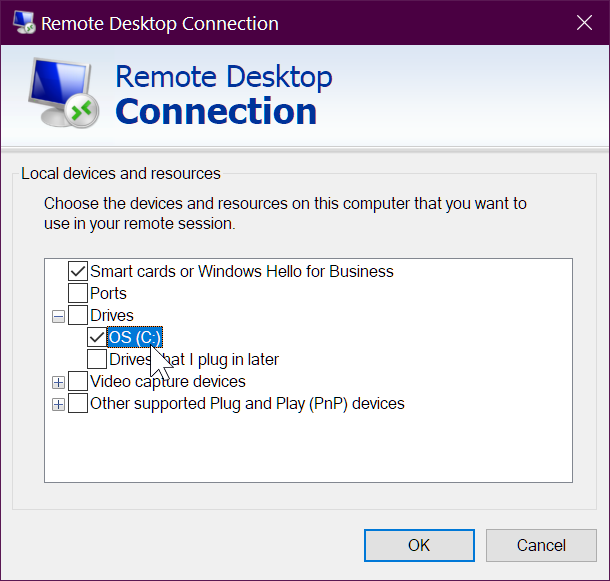Image resolution: width=610 pixels, height=581 pixels.
Task: Click the large Remote Desktop monitor icon
Action: pos(63,93)
